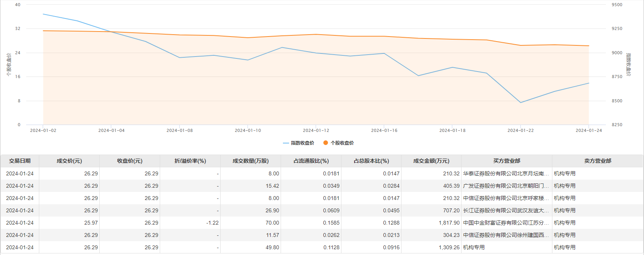Image resolution: width=644 pixels, height=255 pixels.
Task: Click the 成交金额(万元) column header
Action: pos(431,161)
